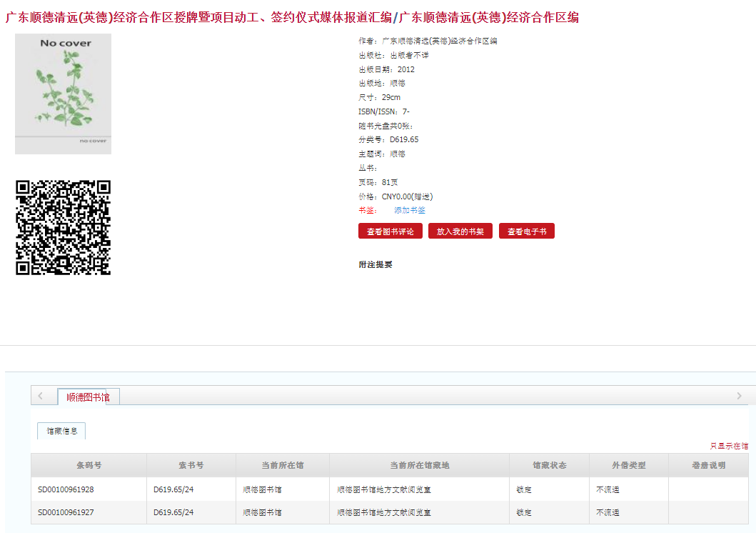Screen dimensions: 756x533
Task: Click the 当前所在馆藏地 column header
Action: point(420,465)
